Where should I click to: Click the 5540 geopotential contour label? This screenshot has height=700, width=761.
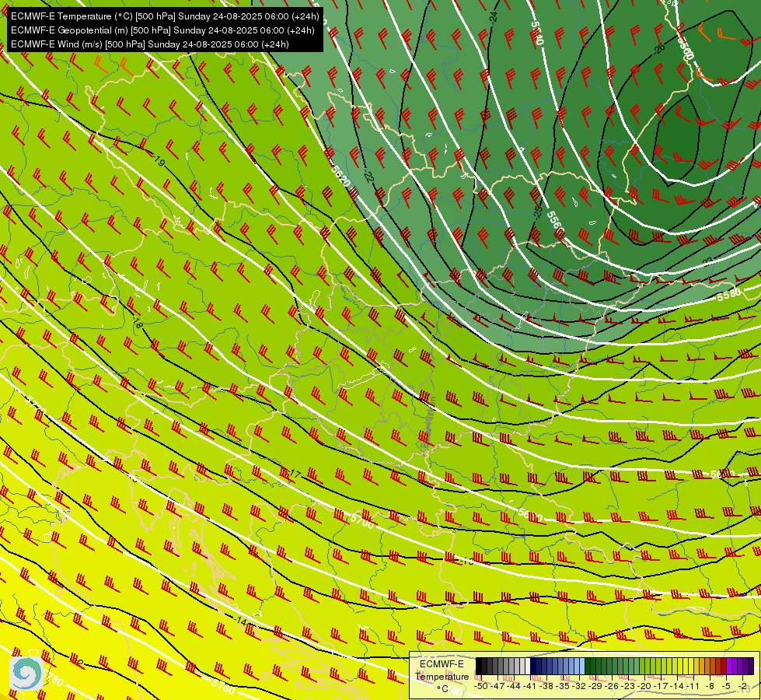pyautogui.click(x=537, y=33)
